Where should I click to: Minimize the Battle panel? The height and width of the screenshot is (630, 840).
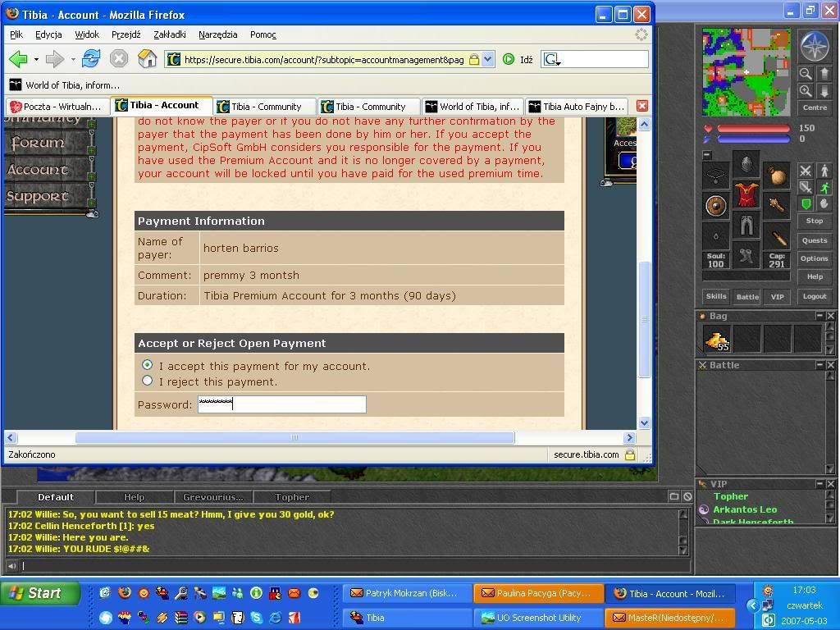[819, 364]
